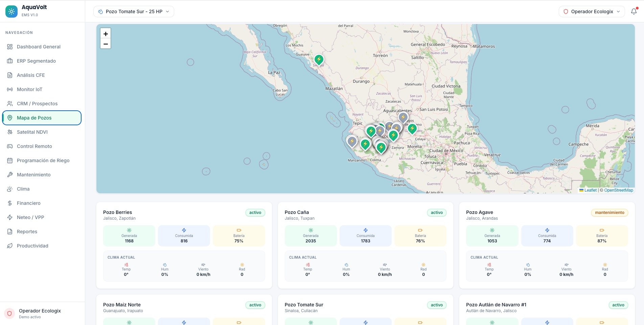Open ERP Segmentado page
Image resolution: width=644 pixels, height=325 pixels.
pyautogui.click(x=42, y=61)
